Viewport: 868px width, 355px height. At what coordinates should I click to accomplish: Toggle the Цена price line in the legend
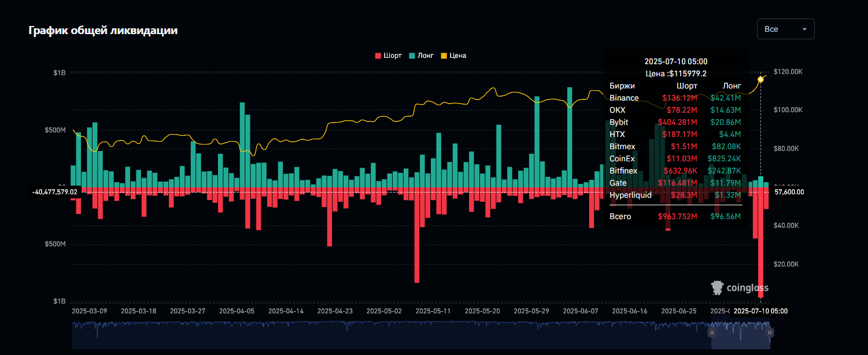(453, 56)
